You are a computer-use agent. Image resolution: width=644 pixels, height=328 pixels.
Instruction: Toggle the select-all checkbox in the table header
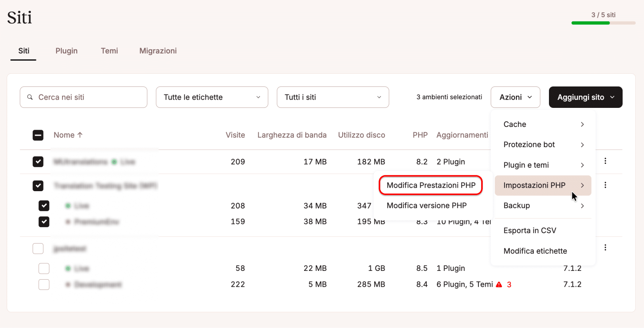point(38,135)
